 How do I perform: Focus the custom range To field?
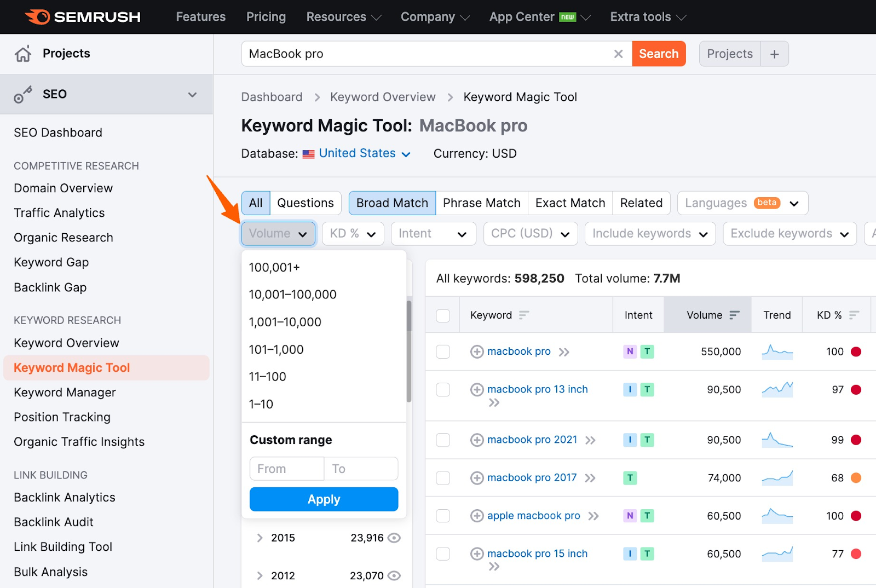click(x=361, y=469)
